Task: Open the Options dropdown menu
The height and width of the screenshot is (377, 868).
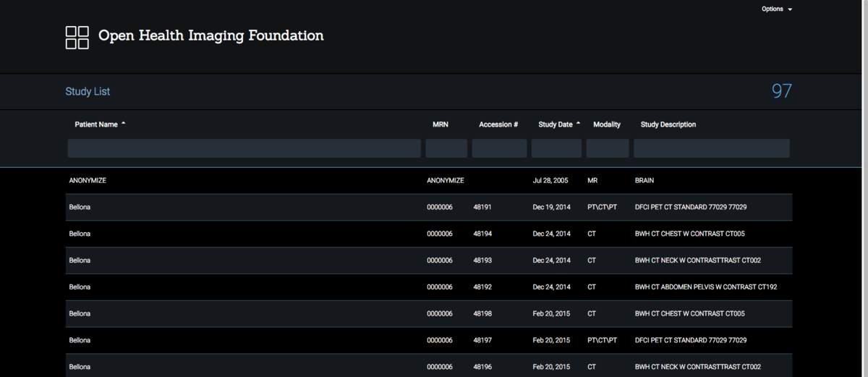Action: pos(776,9)
